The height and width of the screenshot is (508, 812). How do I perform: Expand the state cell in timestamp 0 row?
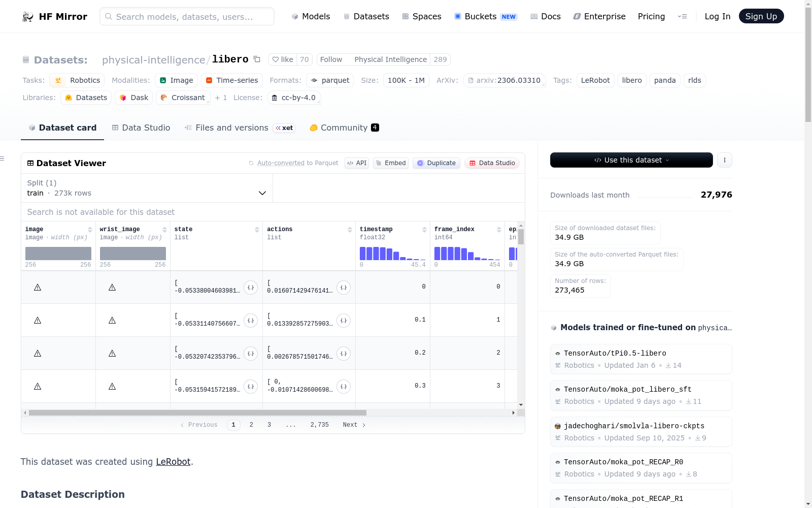point(251,288)
